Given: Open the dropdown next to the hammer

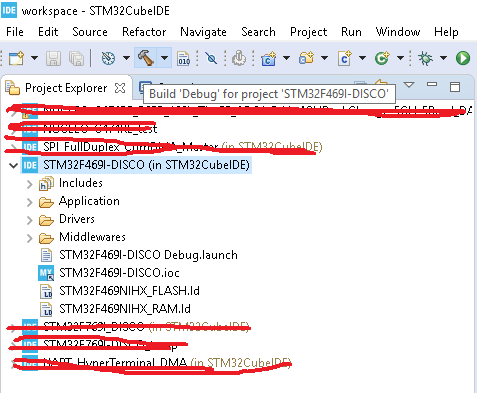Looking at the screenshot, I should (x=164, y=58).
